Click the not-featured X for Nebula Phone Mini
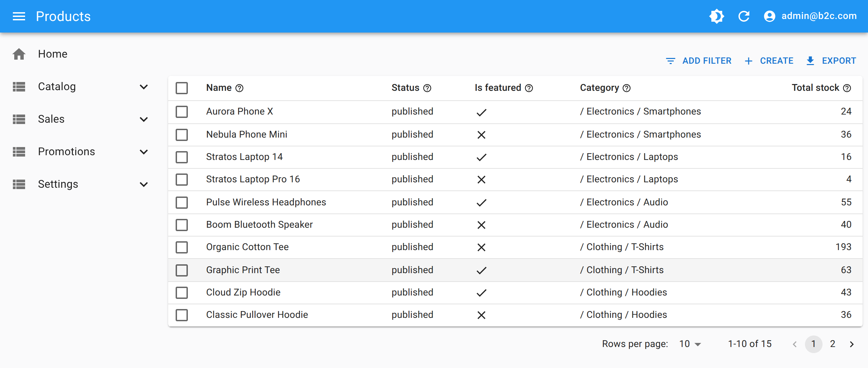 (481, 135)
